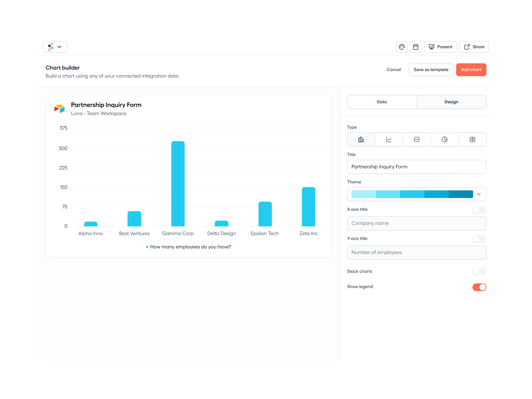Click the darkest blue theme swatch
This screenshot has width=532, height=399.
coord(461,194)
